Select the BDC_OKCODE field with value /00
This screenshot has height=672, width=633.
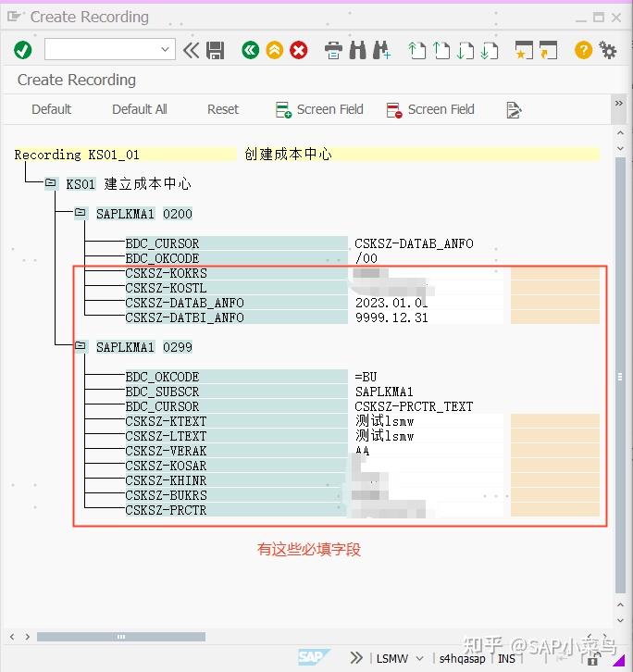click(x=236, y=258)
